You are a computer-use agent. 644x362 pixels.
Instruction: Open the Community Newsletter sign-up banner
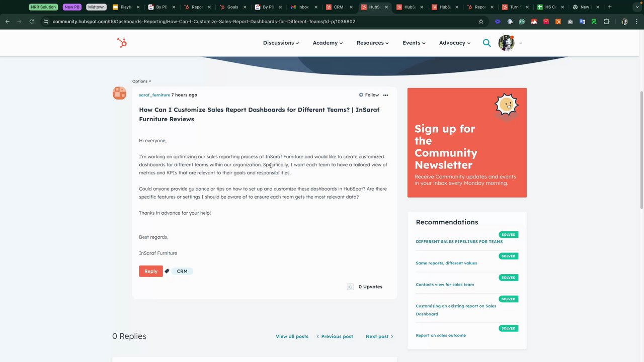coord(467,143)
